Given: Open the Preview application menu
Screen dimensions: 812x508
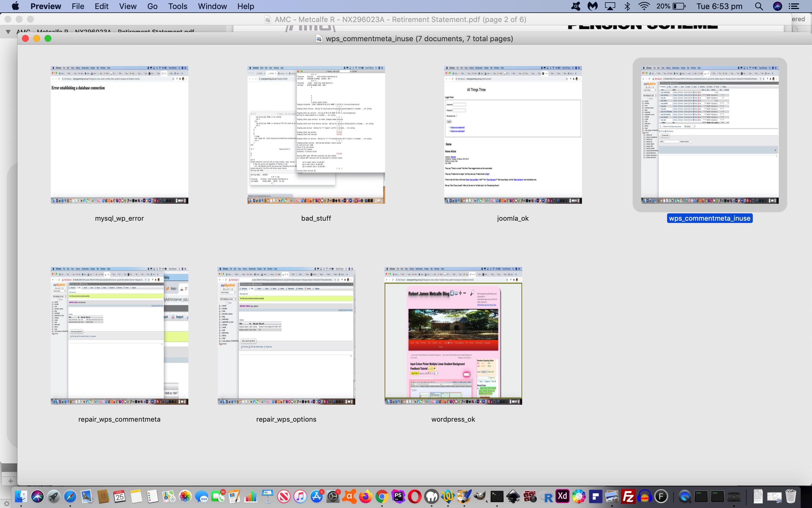Looking at the screenshot, I should click(x=46, y=6).
